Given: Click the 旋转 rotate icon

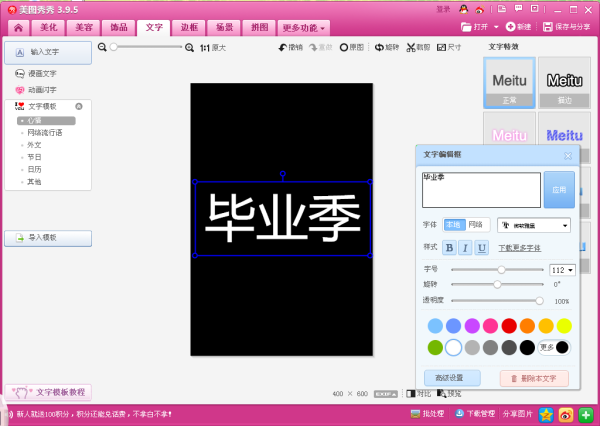Looking at the screenshot, I should click(x=379, y=47).
